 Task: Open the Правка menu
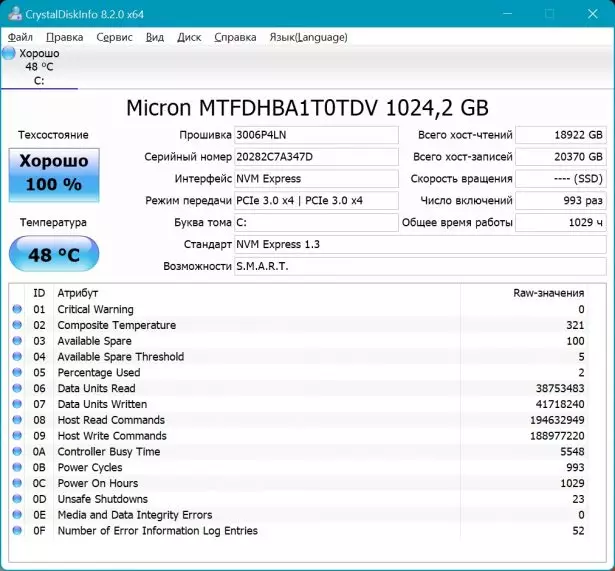tap(64, 37)
